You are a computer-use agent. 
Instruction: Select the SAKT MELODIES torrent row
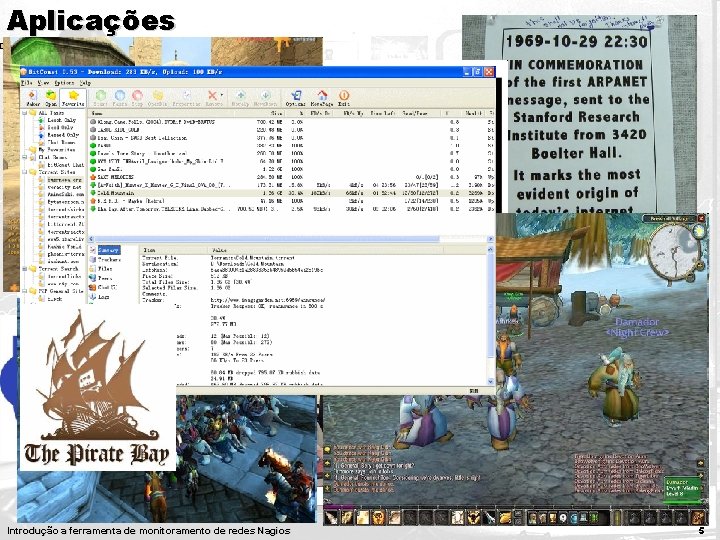pos(292,177)
